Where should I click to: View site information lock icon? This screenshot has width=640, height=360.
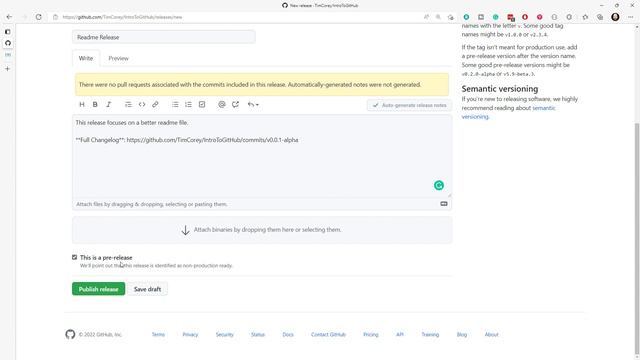56,17
